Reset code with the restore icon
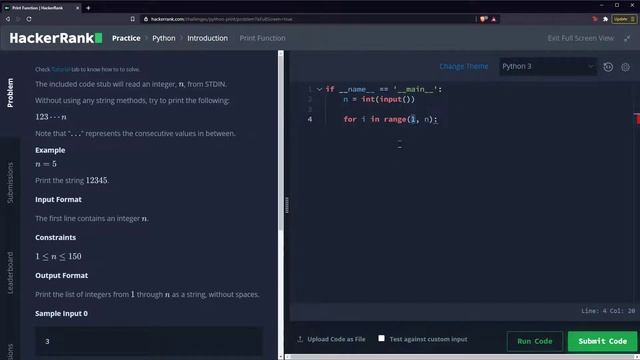Screen dimensions: 640x360 (x=608, y=67)
